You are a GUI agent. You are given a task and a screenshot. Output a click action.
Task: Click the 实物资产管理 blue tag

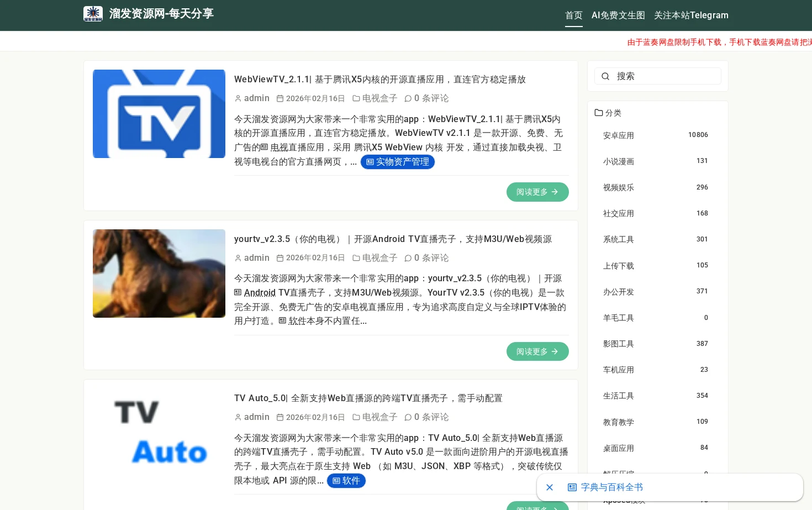[x=398, y=162]
